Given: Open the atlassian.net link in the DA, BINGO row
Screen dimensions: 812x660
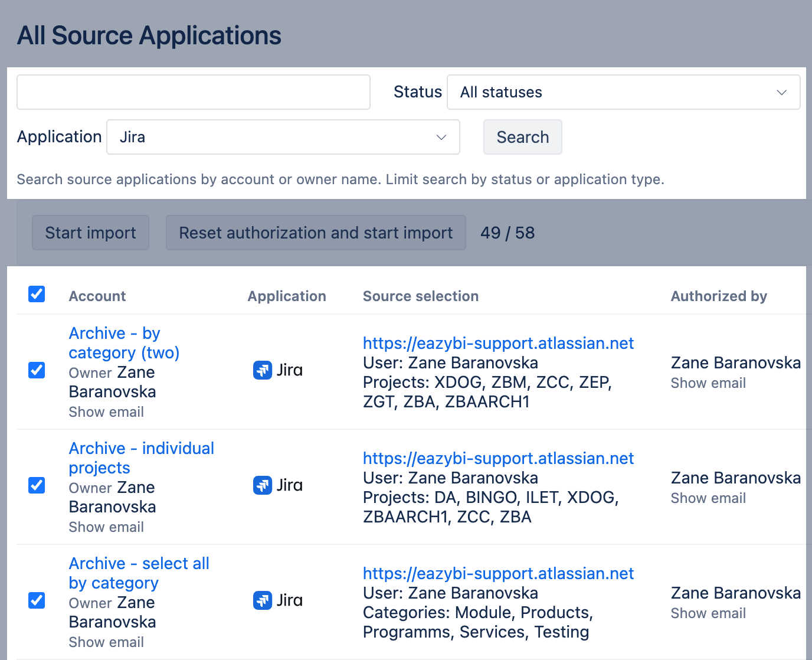Looking at the screenshot, I should click(x=498, y=458).
